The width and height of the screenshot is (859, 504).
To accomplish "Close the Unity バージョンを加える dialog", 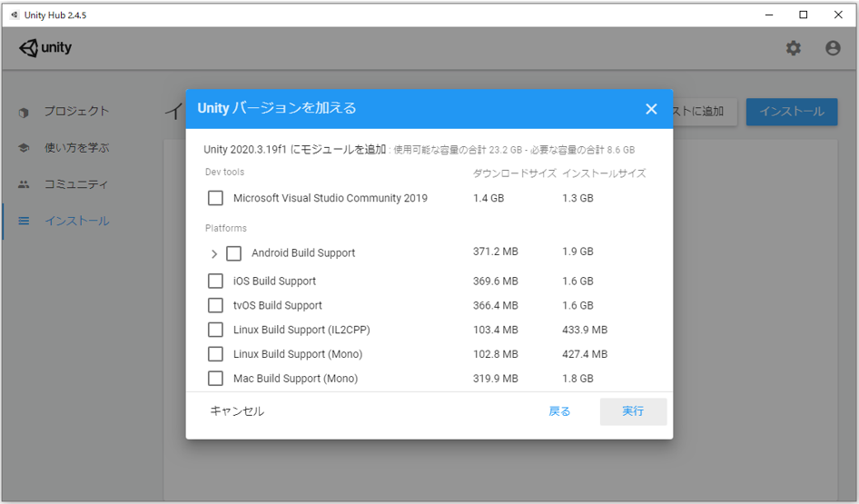I will tap(651, 109).
